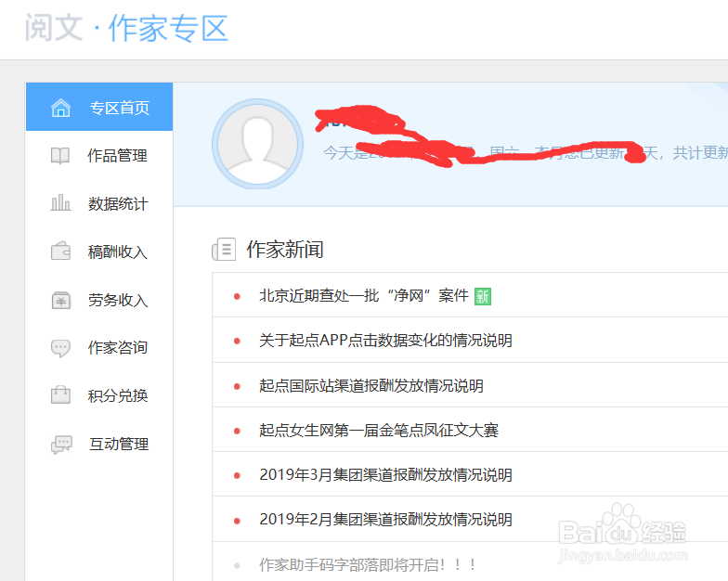Viewport: 728px width, 581px height.
Task: Open the 专区首页 menu item
Action: point(99,107)
